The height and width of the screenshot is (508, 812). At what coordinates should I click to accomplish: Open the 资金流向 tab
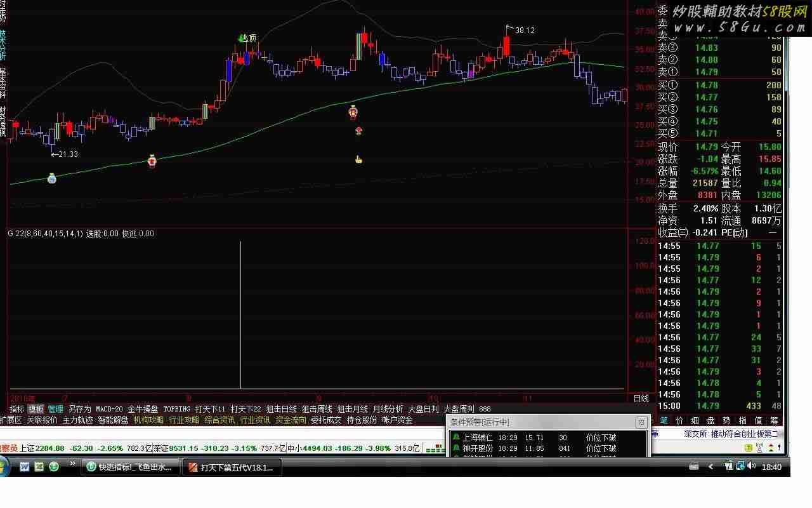point(291,420)
